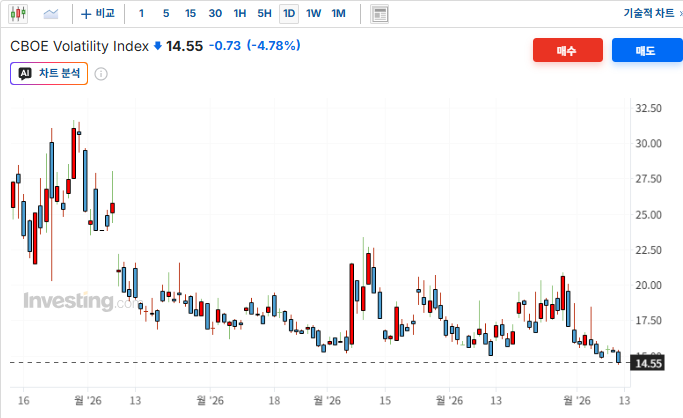Select the 1D timeframe
683x418 pixels.
click(289, 13)
